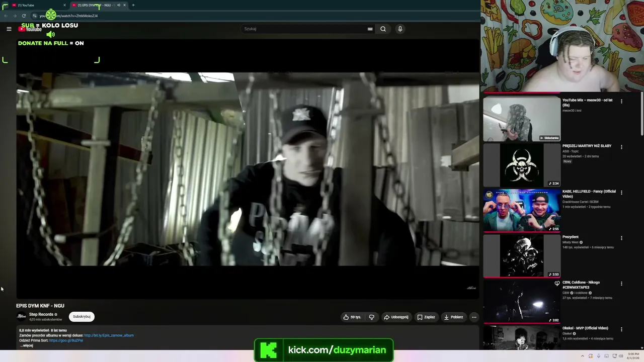Click the "ASIX - Topic" channel text

(571, 151)
